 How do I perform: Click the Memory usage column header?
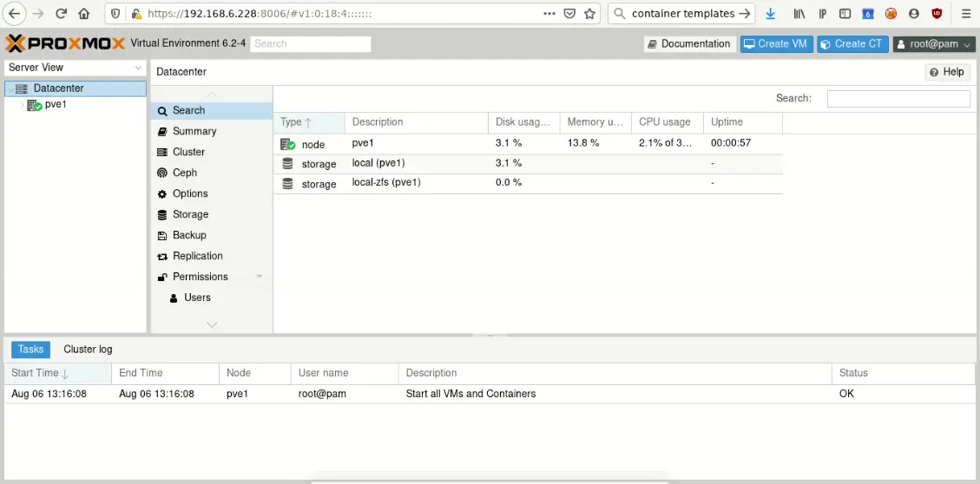595,122
